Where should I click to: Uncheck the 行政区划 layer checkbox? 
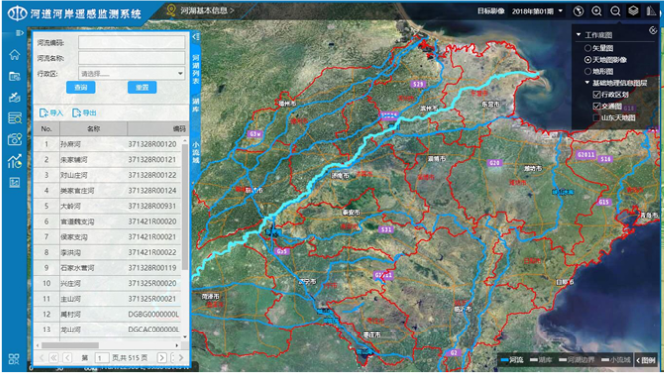597,94
